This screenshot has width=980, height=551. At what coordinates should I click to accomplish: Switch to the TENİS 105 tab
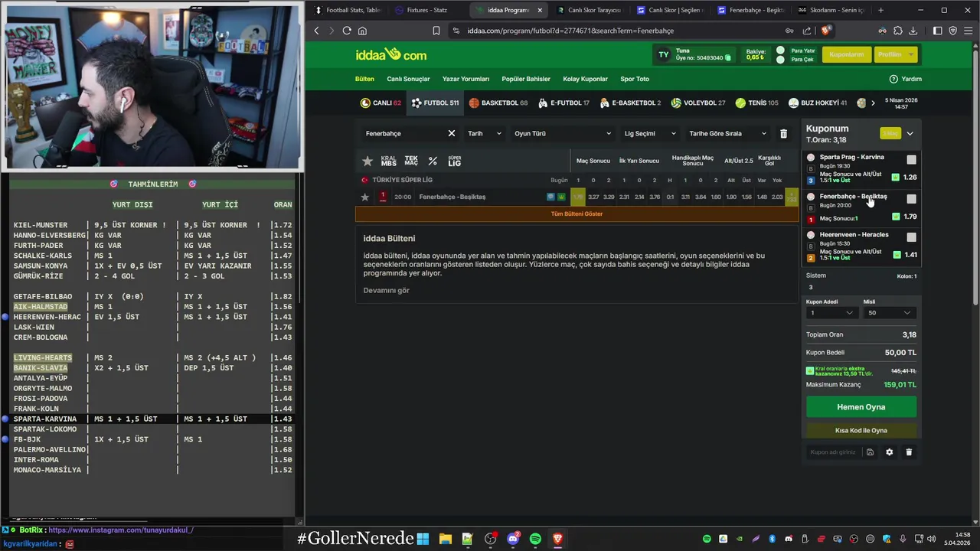[757, 103]
